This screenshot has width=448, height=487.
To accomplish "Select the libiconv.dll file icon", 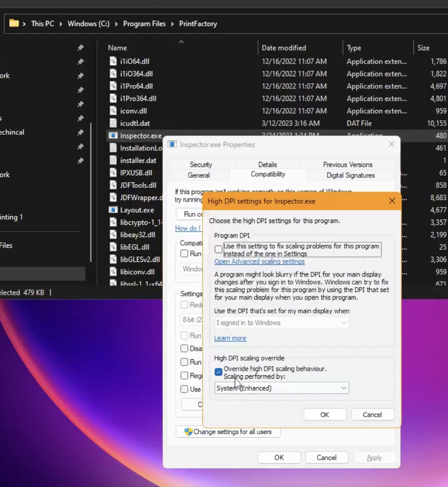I will coord(113,272).
